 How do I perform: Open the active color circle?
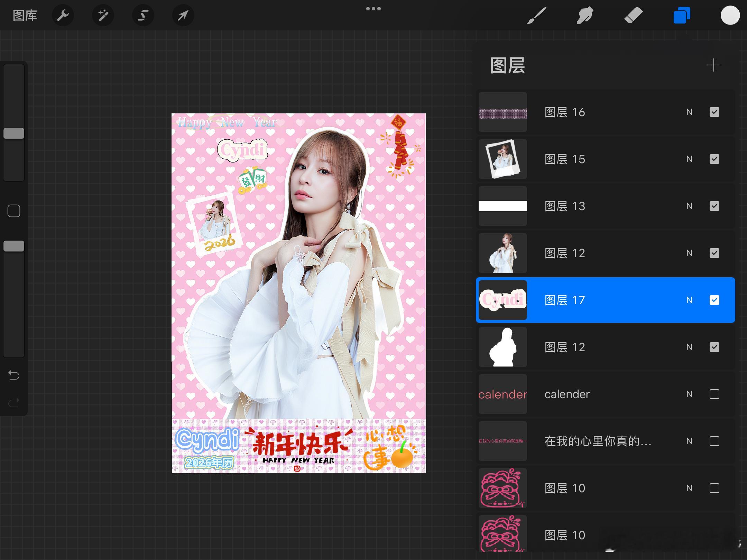click(x=730, y=16)
